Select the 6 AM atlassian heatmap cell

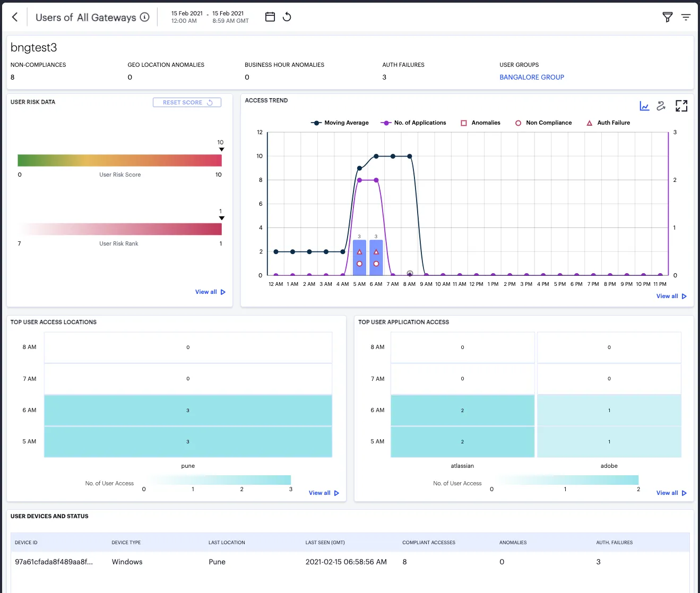tap(462, 410)
